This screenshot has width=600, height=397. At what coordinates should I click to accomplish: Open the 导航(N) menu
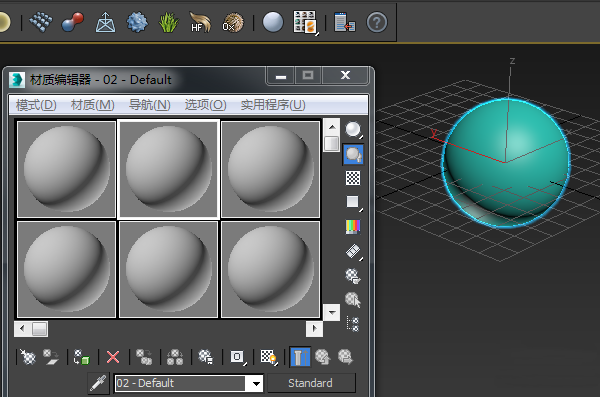150,105
